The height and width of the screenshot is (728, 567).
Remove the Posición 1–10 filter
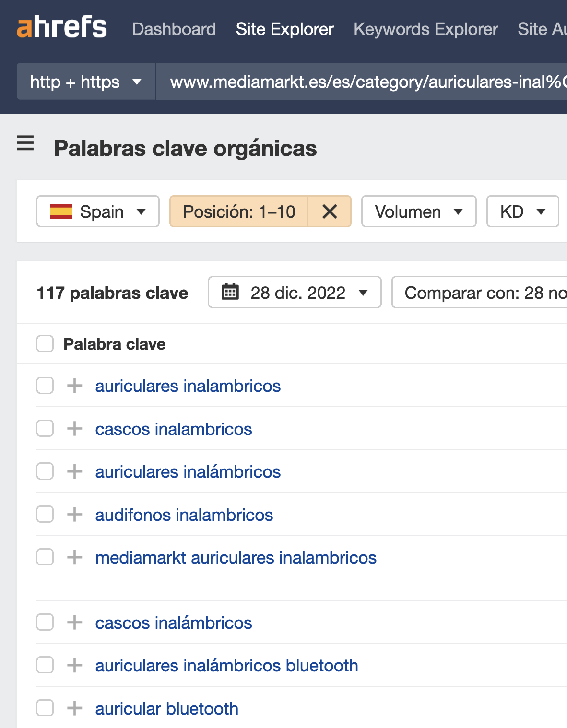tap(330, 211)
